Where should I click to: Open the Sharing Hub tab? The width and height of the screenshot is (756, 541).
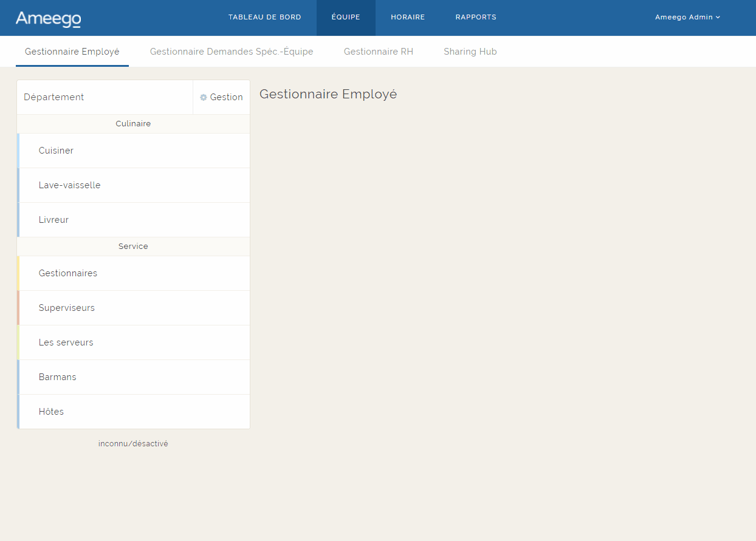[x=470, y=52]
